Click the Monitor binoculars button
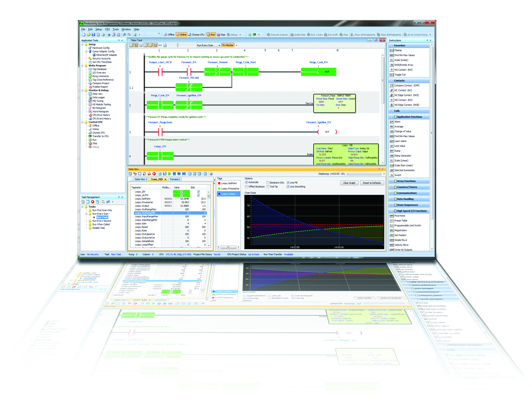Screen dimensions: 532x411 click(228, 45)
